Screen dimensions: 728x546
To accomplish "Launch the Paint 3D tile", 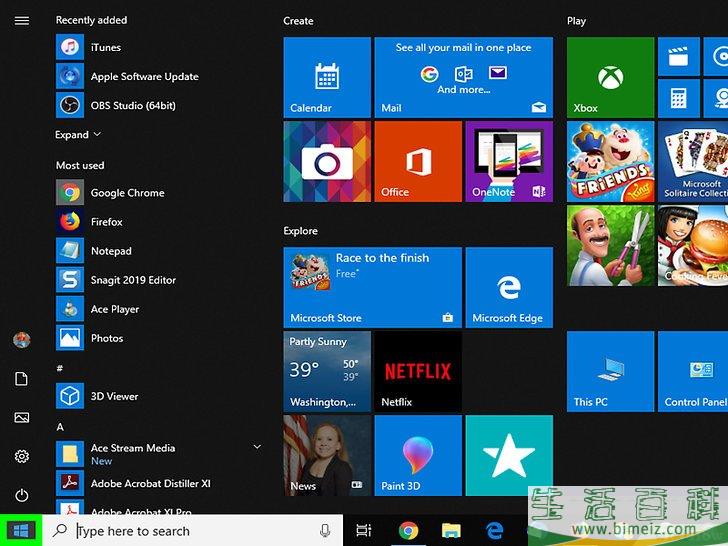I will [x=418, y=455].
